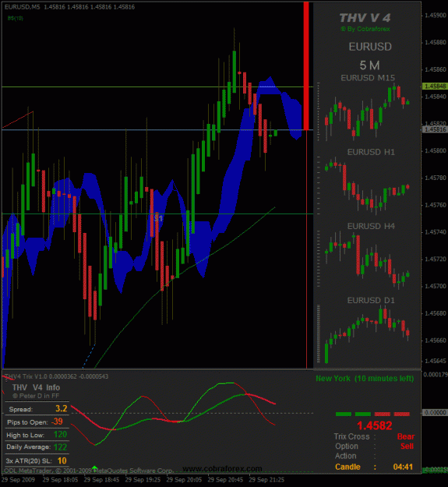Click the gray 1.45816 current price tag

point(435,129)
